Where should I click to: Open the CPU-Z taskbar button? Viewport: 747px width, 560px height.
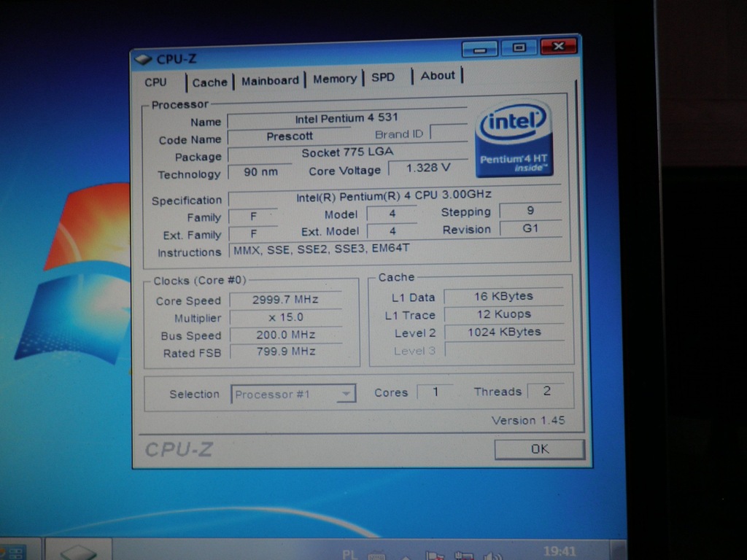79,549
